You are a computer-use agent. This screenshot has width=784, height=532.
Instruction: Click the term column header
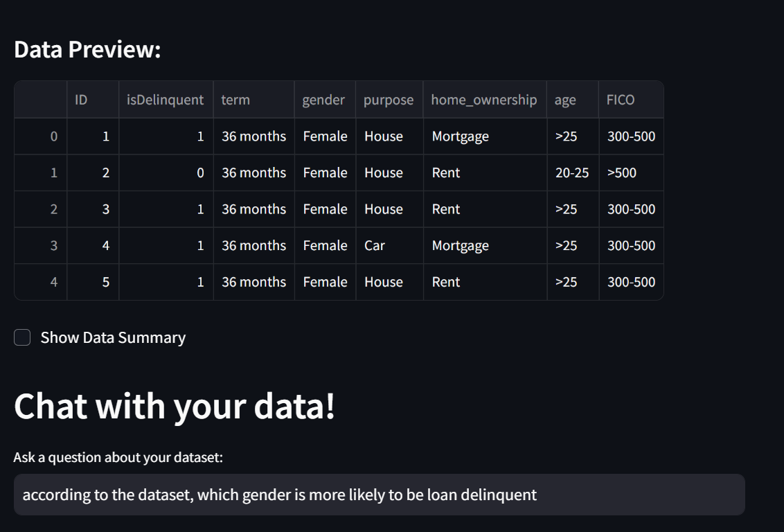235,99
